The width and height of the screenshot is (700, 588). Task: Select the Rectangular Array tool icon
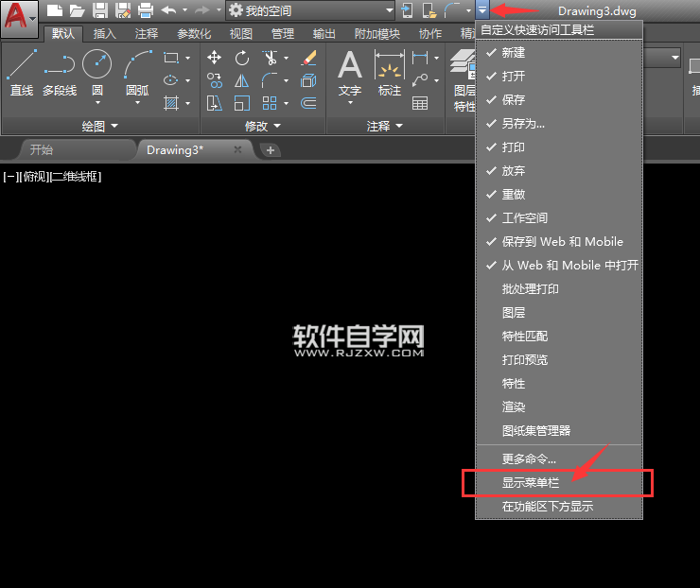pyautogui.click(x=270, y=103)
